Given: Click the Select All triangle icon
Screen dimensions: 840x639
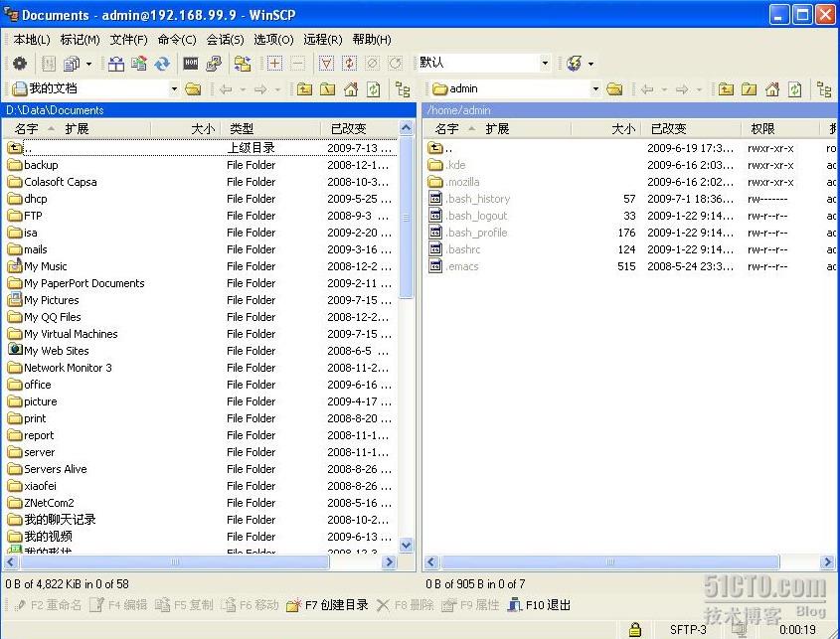Looking at the screenshot, I should click(326, 64).
